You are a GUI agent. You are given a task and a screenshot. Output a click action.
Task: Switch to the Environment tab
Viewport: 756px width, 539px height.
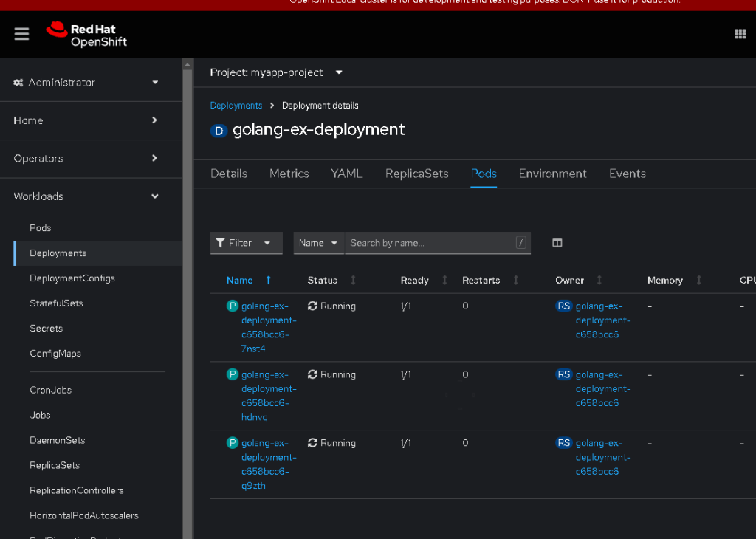pyautogui.click(x=552, y=174)
